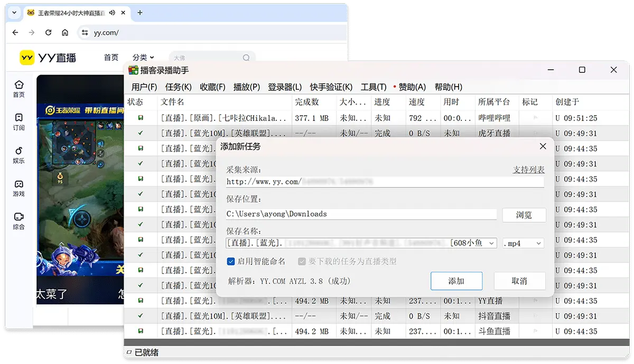The height and width of the screenshot is (364, 634).
Task: Click the YY search magnifier icon
Action: click(246, 58)
